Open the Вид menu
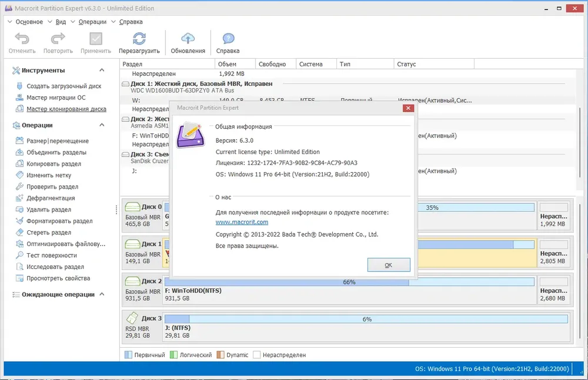This screenshot has height=380, width=588. 61,22
